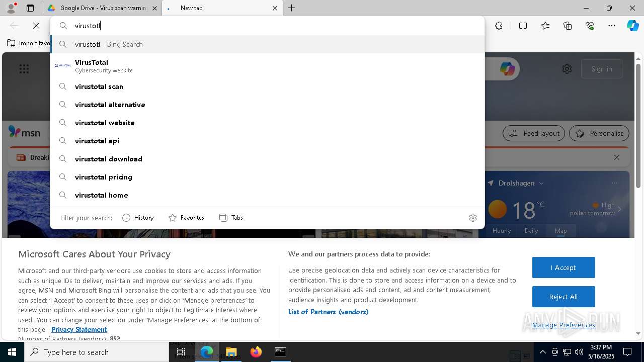
Task: Filter search by Favorites
Action: (186, 218)
